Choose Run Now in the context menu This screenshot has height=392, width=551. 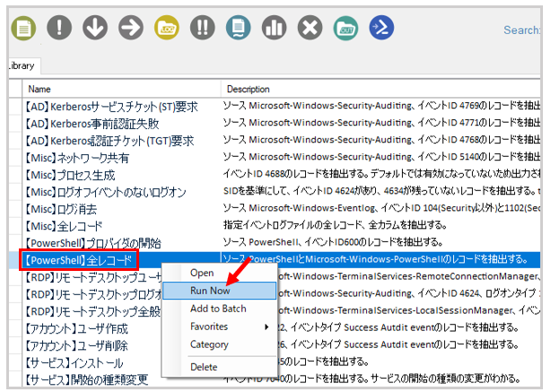pos(220,291)
